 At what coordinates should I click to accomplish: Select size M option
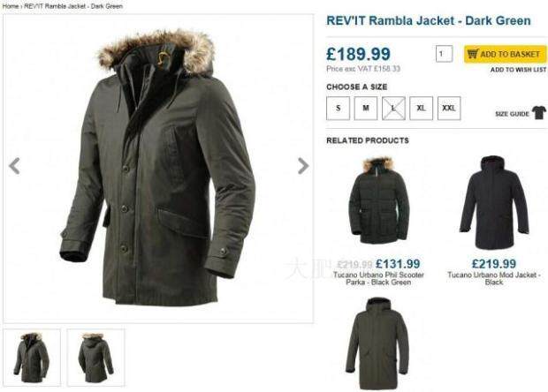click(366, 109)
